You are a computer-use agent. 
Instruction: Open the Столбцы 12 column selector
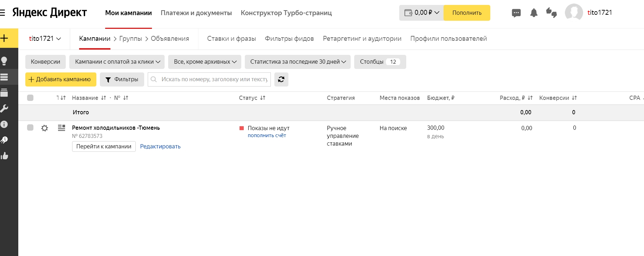[380, 62]
